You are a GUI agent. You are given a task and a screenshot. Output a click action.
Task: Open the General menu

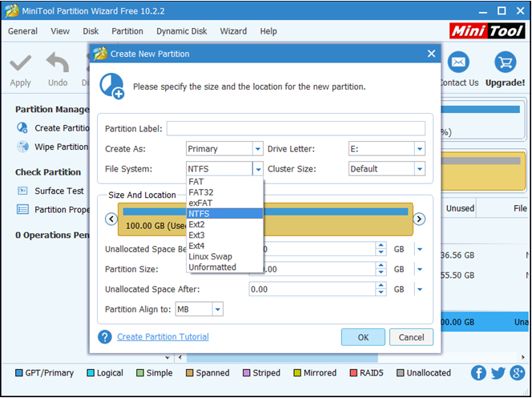coord(22,31)
